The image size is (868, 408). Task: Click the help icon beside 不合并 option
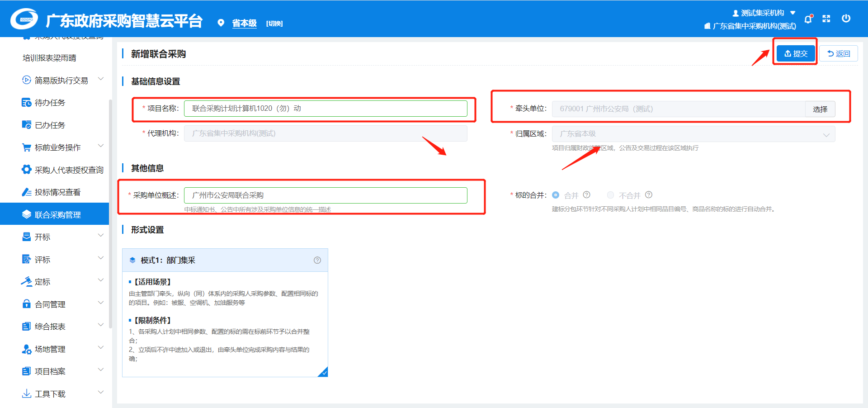[649, 195]
